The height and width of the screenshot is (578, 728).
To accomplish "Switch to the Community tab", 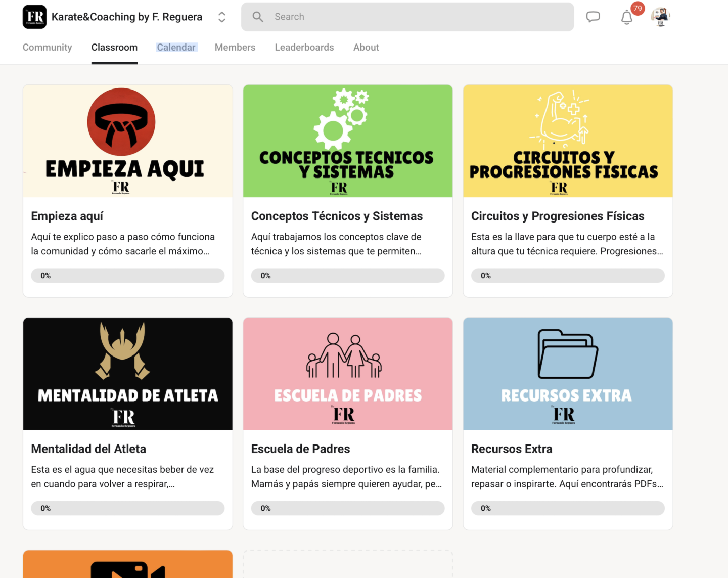I will 47,47.
